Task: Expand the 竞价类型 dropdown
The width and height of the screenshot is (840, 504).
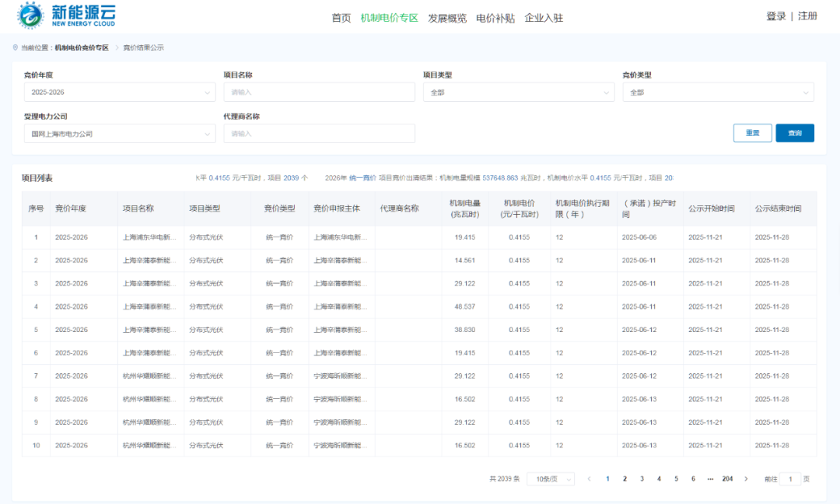Action: pos(717,93)
